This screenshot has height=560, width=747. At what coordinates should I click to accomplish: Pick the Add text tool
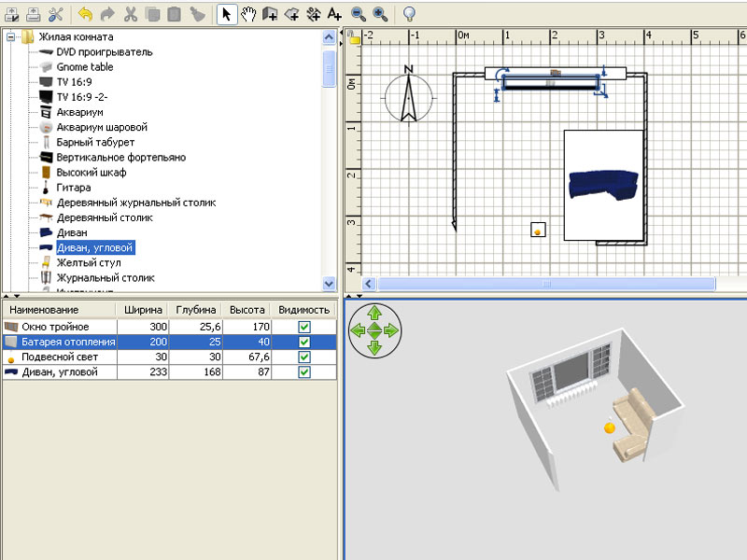[x=335, y=14]
